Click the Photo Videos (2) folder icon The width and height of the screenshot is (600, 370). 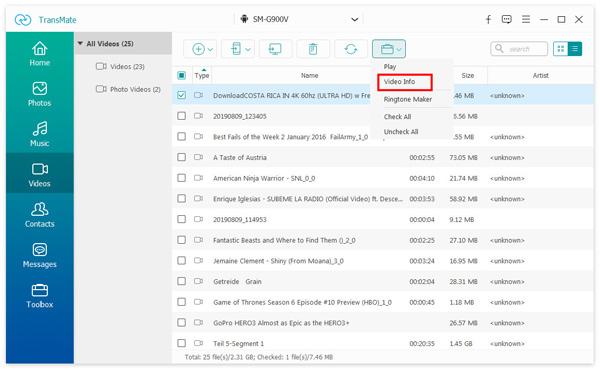[x=101, y=89]
